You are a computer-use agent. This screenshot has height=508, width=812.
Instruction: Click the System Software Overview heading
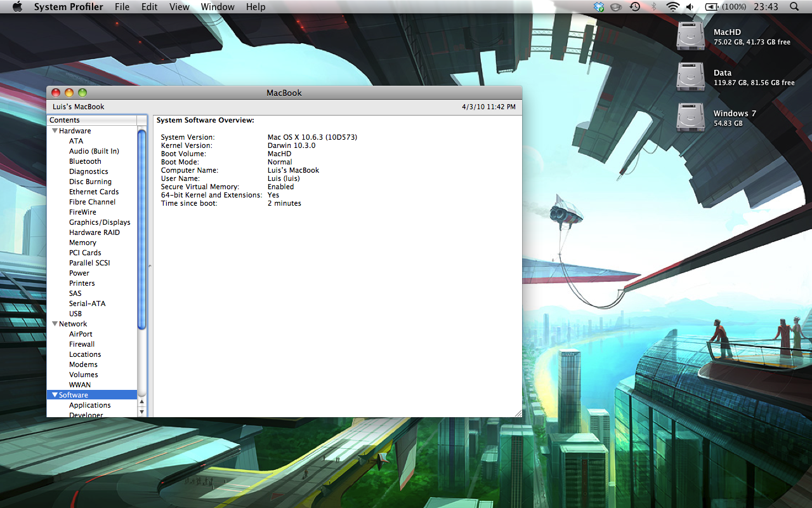[x=205, y=120]
